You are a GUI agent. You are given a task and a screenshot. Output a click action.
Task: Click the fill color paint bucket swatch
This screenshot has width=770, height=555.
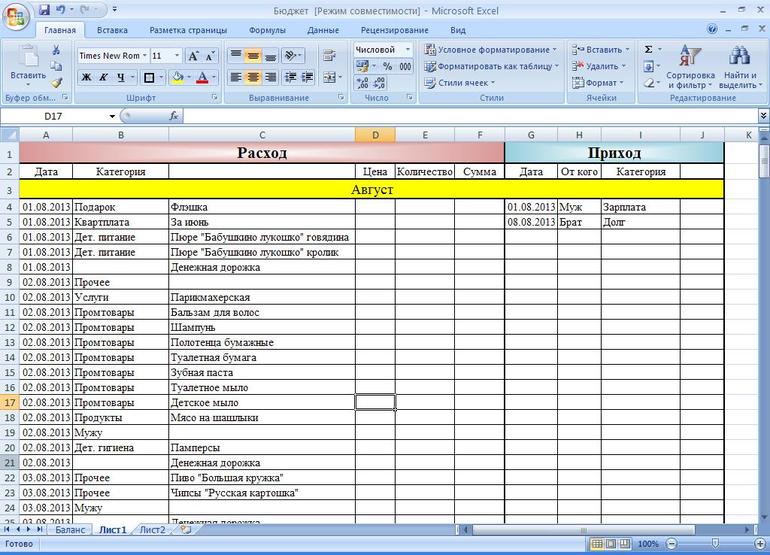(177, 77)
